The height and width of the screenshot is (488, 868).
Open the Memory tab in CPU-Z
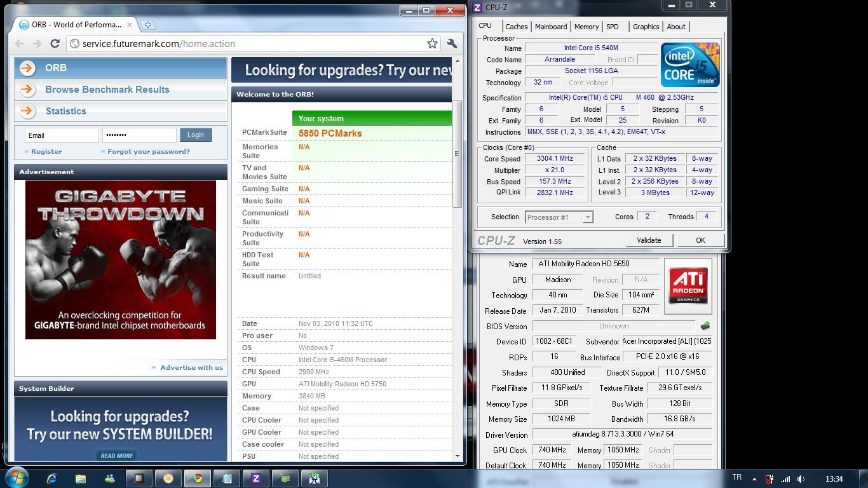click(587, 27)
